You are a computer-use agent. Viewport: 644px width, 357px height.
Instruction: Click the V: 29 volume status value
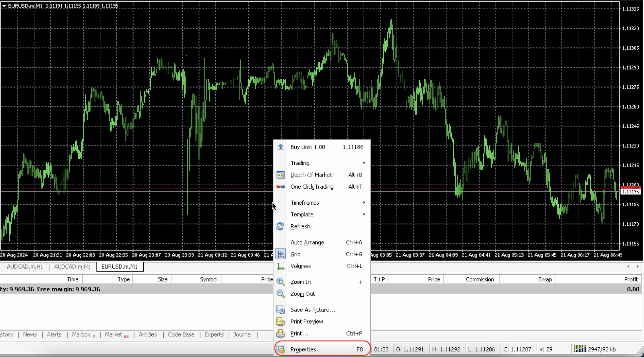(546, 349)
